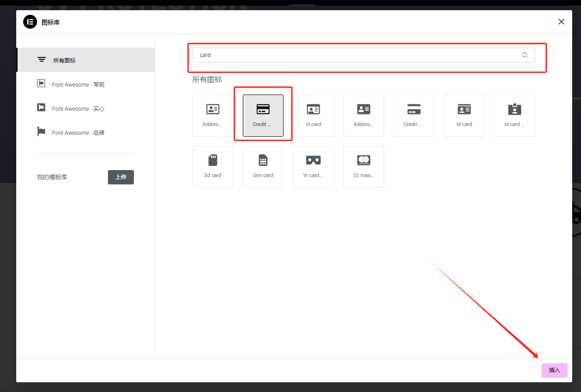Pick the Sim card icon
581x392 pixels.
click(x=263, y=166)
